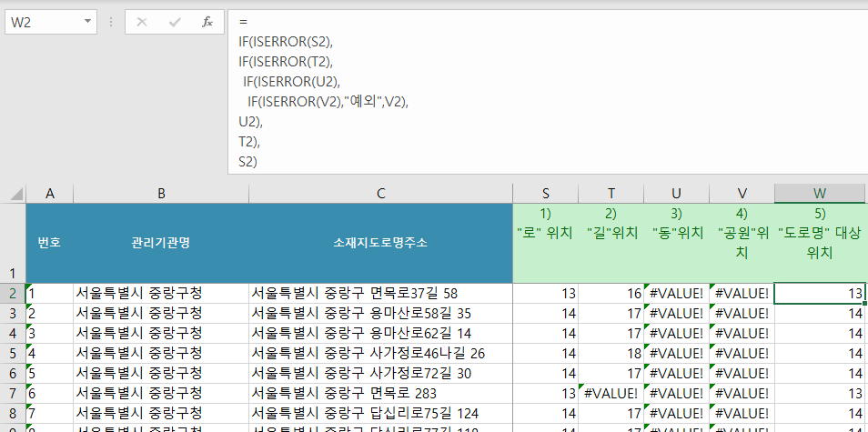Screen dimensions: 868x432
Task: Click the formula bar options dots handle
Action: pos(111,22)
